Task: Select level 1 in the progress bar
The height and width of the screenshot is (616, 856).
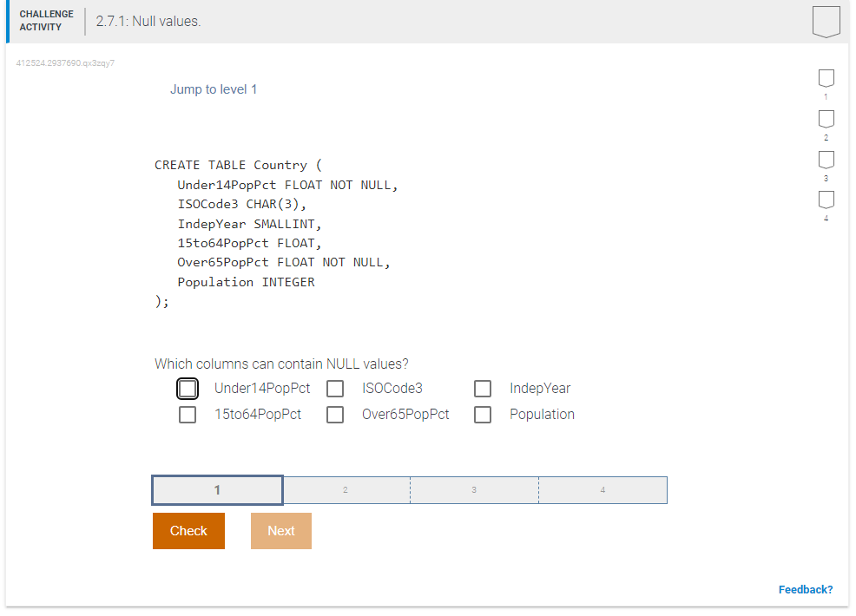Action: tap(217, 489)
